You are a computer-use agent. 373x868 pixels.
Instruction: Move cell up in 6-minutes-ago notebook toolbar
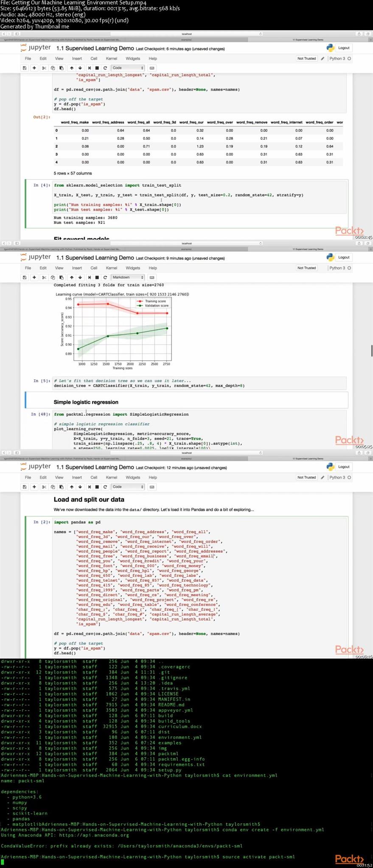tap(71, 68)
